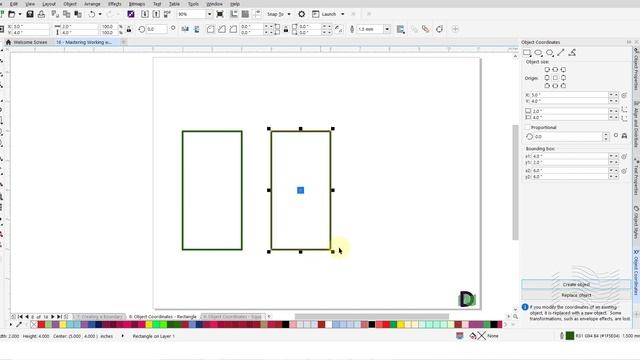
Task: Set origin to center point
Action: 555,78
